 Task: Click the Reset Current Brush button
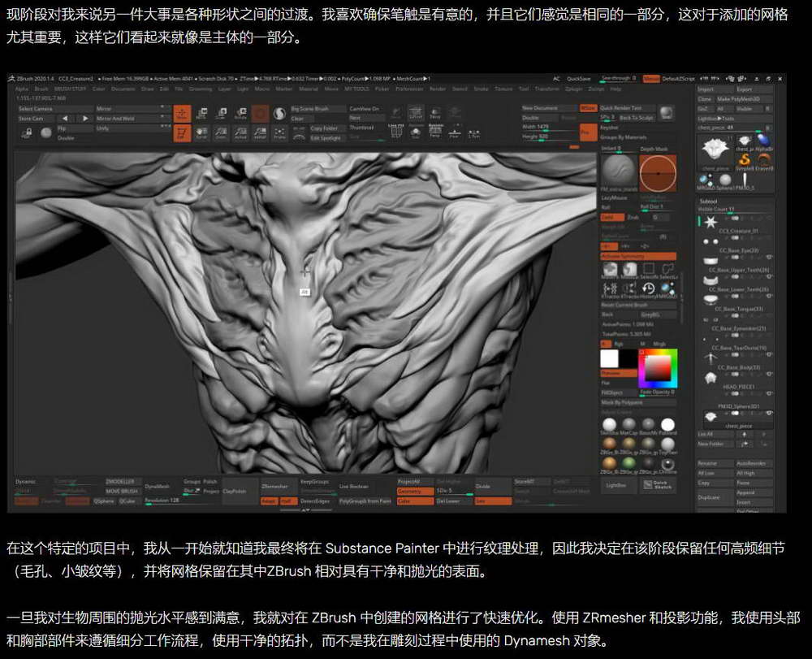click(638, 306)
